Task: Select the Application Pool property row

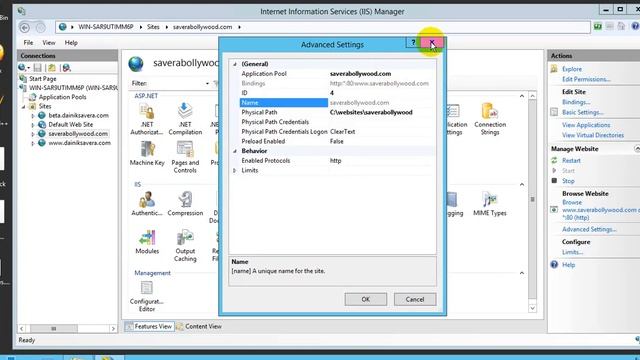Action: [x=337, y=74]
